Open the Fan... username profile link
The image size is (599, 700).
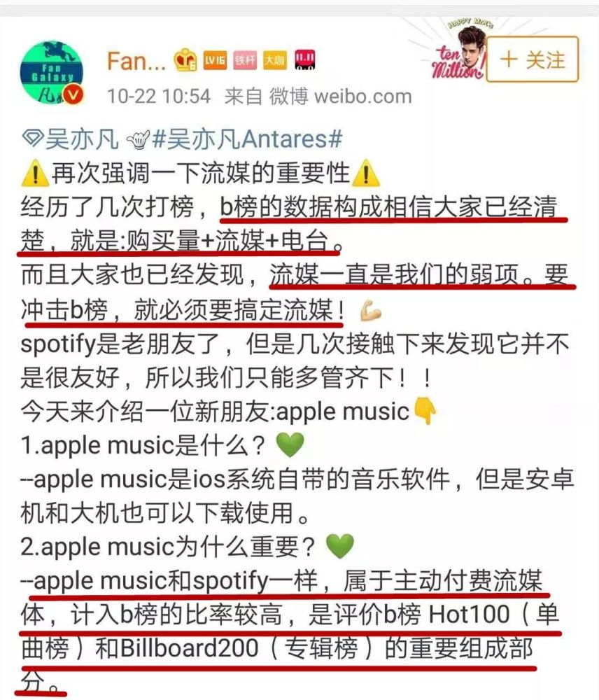[x=136, y=61]
